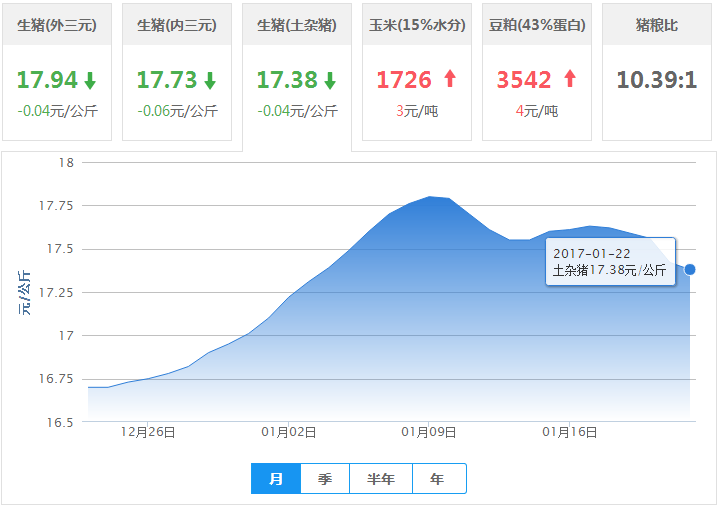Click the 16.75 y-axis label

[56, 379]
